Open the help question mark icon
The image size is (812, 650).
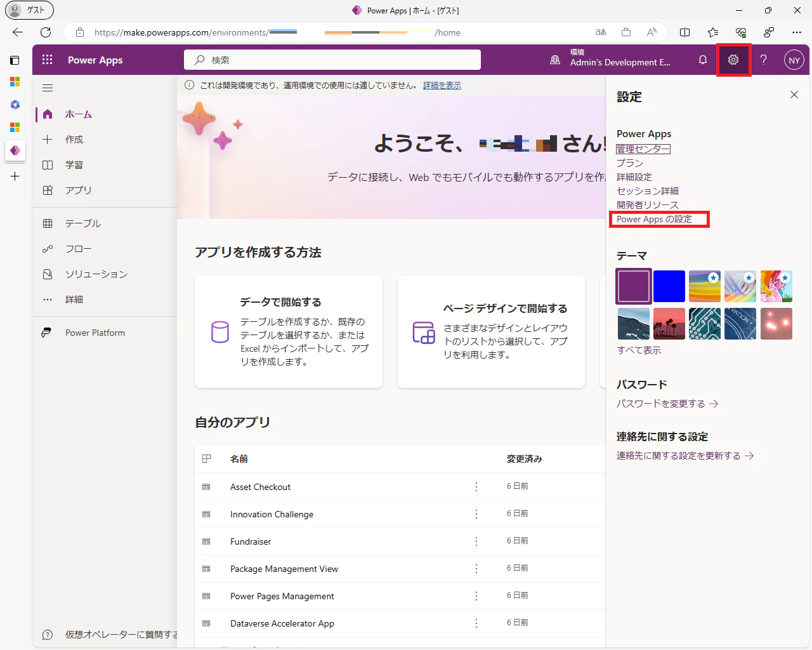(x=764, y=60)
